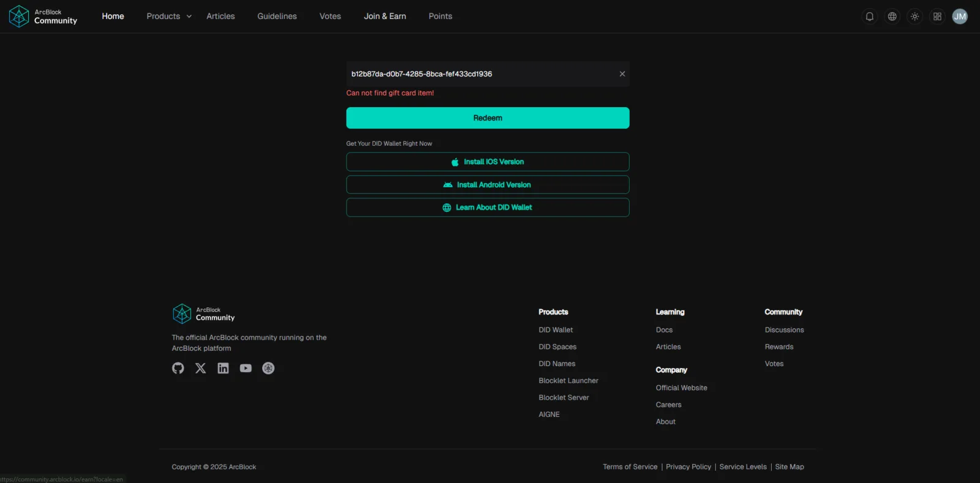Open the apps grid icon
Screen dimensions: 980x483
(x=937, y=17)
